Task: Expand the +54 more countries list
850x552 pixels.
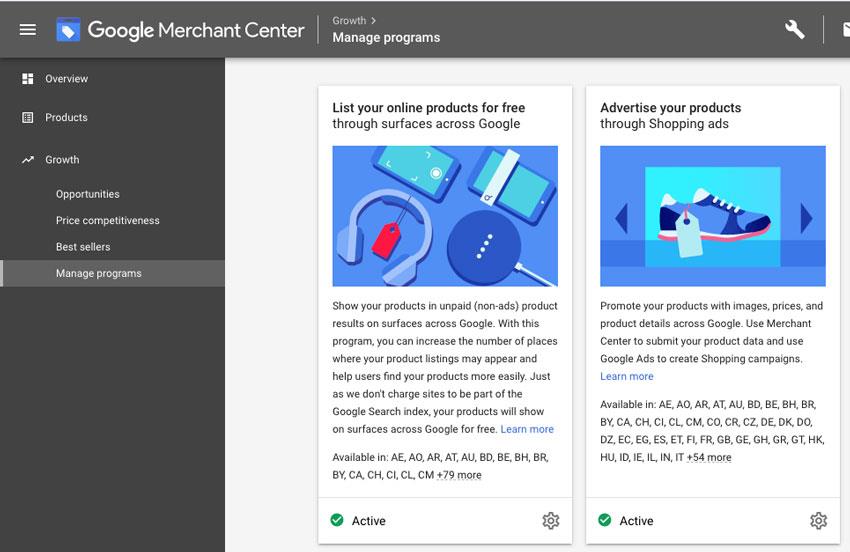Action: tap(709, 458)
